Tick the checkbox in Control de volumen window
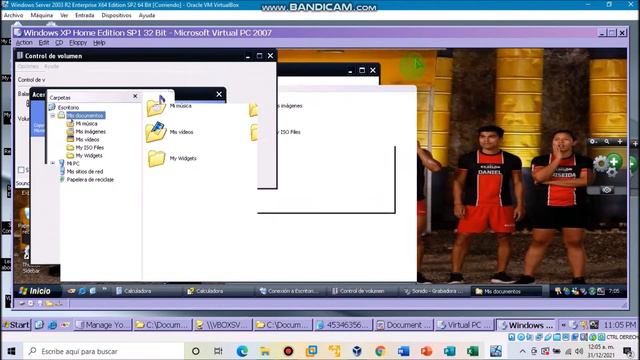 [x=21, y=170]
